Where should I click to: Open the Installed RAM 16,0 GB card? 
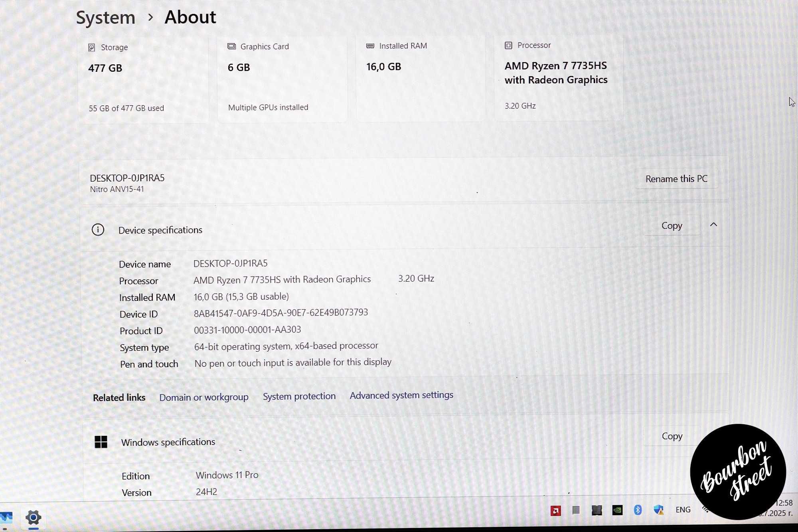tap(421, 78)
